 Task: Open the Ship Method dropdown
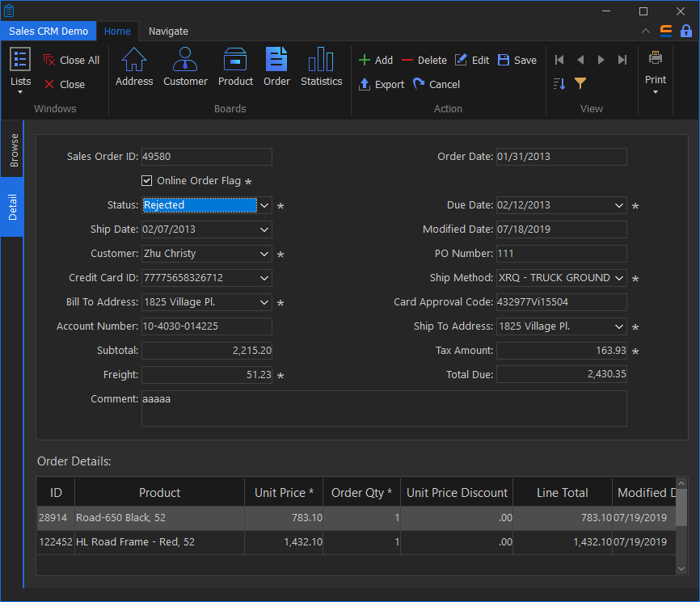[x=619, y=278]
